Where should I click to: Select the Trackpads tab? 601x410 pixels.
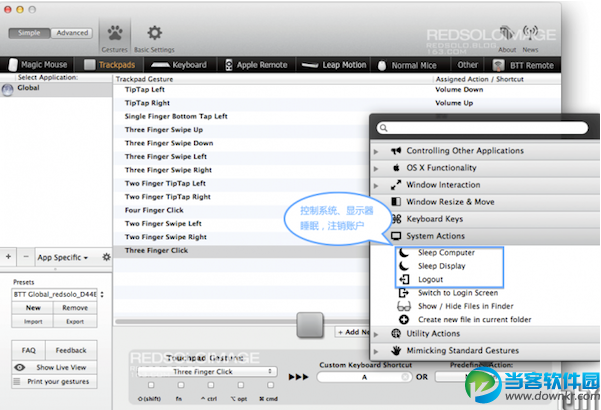[x=110, y=65]
